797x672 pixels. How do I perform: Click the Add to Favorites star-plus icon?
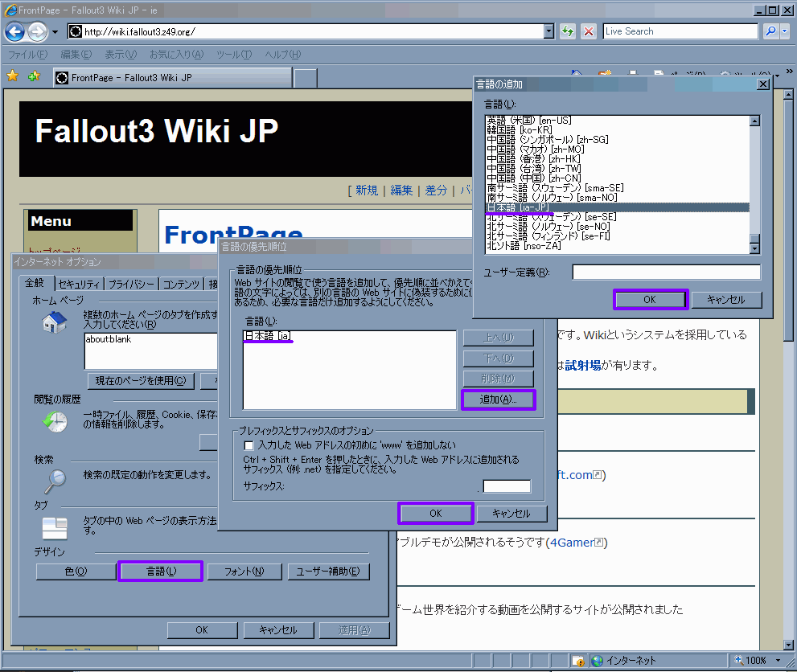34,76
